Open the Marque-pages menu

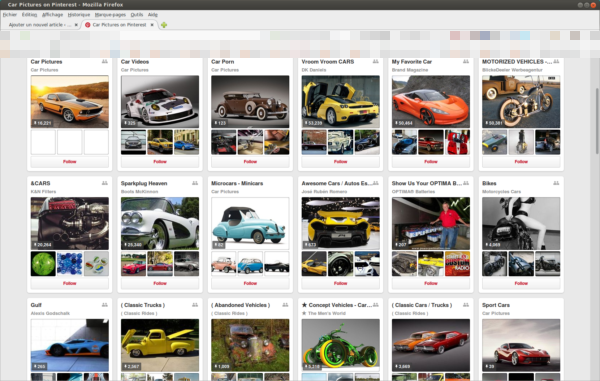click(110, 15)
